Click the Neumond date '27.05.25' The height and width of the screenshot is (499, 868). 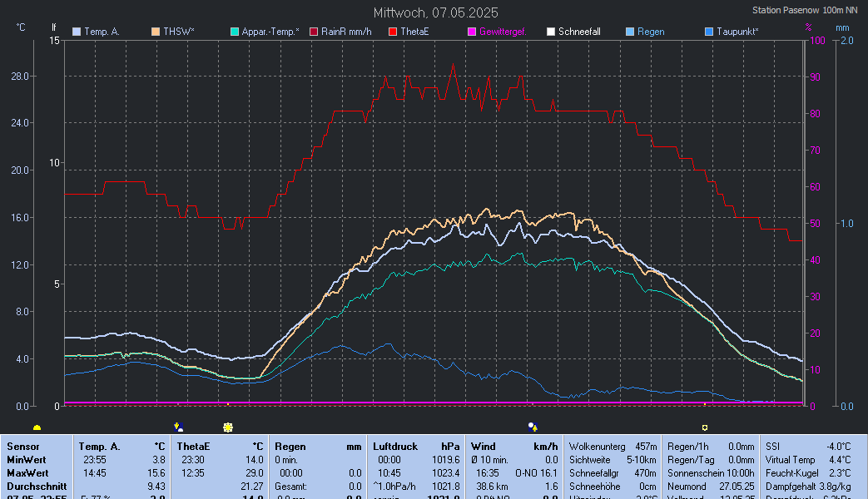[737, 487]
